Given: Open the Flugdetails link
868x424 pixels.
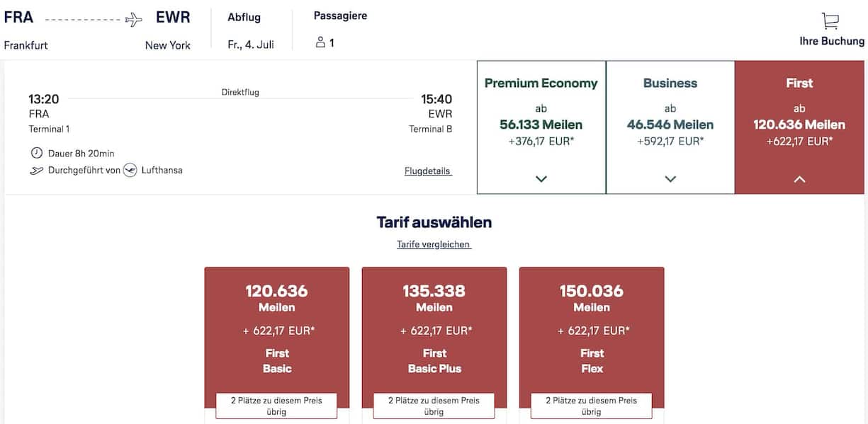Looking at the screenshot, I should click(428, 171).
